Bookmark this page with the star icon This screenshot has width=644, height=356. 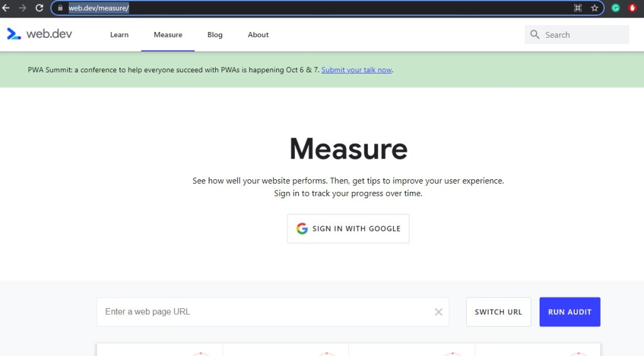coord(594,8)
